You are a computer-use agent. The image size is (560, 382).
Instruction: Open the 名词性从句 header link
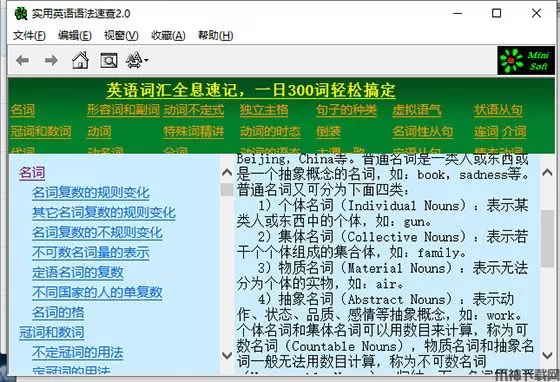(422, 131)
